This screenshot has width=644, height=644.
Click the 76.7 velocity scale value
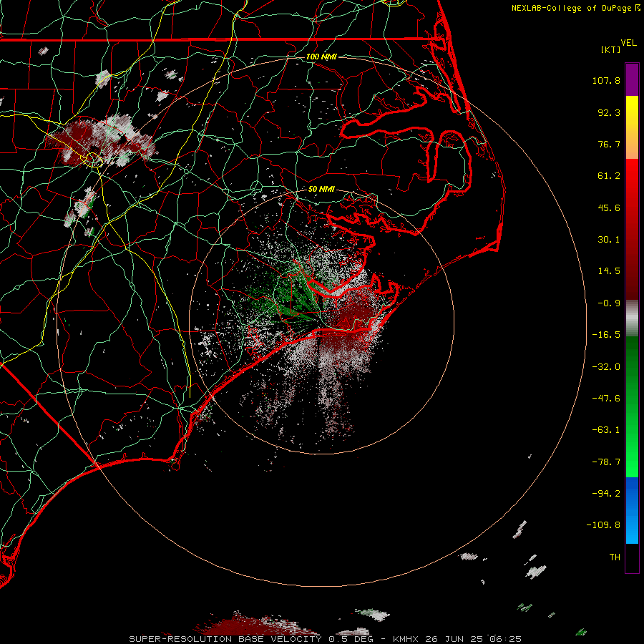(609, 144)
